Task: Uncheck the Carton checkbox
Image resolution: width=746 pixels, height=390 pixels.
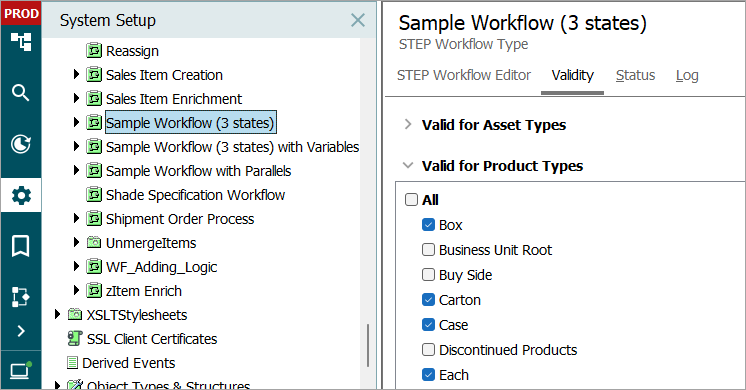Action: tap(428, 300)
